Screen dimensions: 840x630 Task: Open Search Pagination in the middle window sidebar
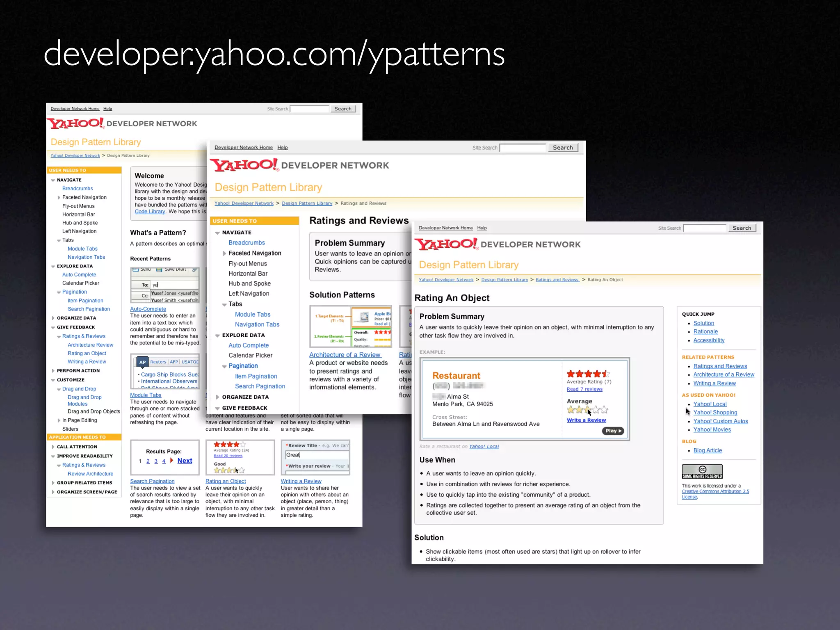tap(260, 386)
